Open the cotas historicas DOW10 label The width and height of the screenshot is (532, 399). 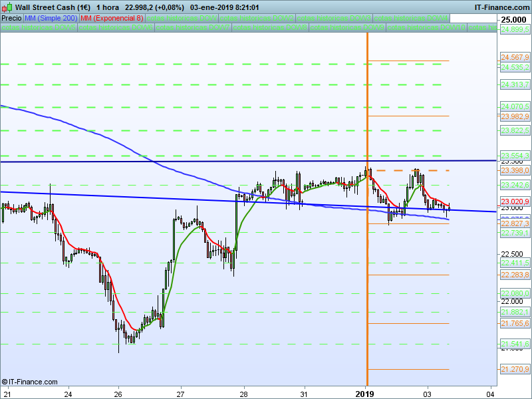tap(426, 27)
